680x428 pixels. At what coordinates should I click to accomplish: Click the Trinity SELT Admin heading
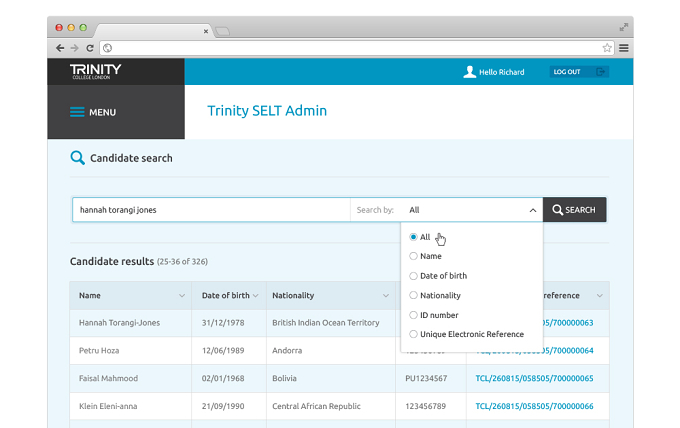pos(267,111)
